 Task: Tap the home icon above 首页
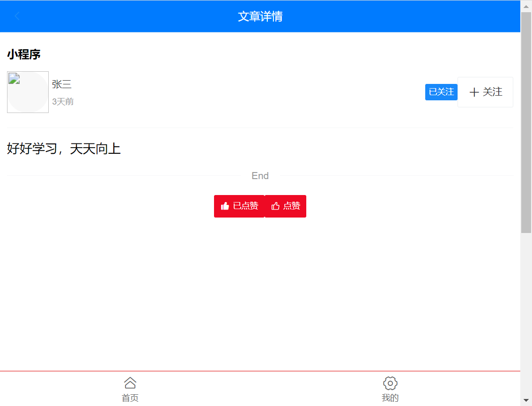(x=130, y=383)
